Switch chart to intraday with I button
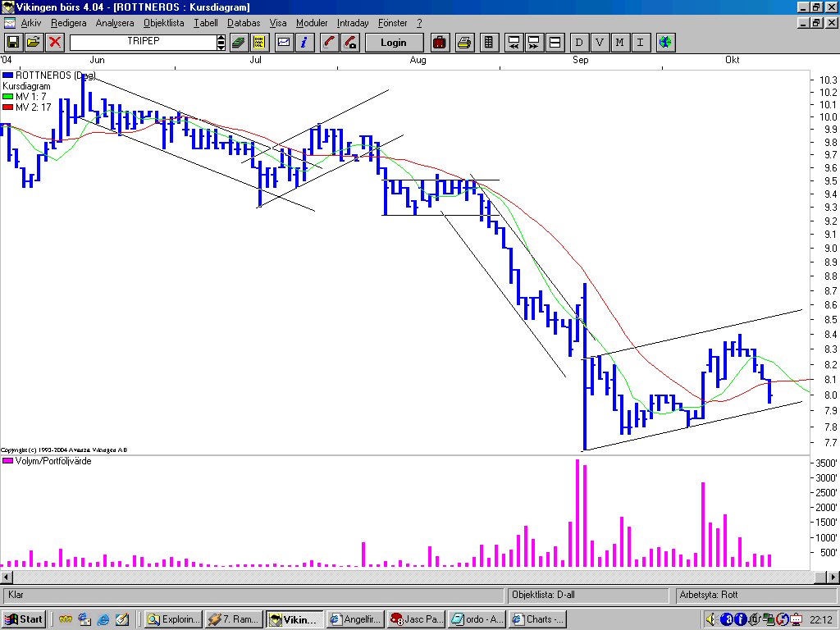840x630 pixels. pos(640,43)
